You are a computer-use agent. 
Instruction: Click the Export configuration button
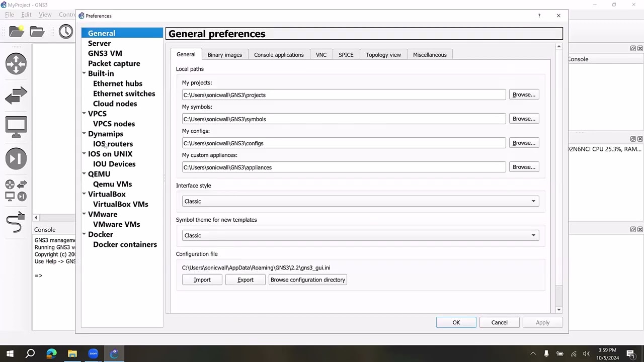246,280
